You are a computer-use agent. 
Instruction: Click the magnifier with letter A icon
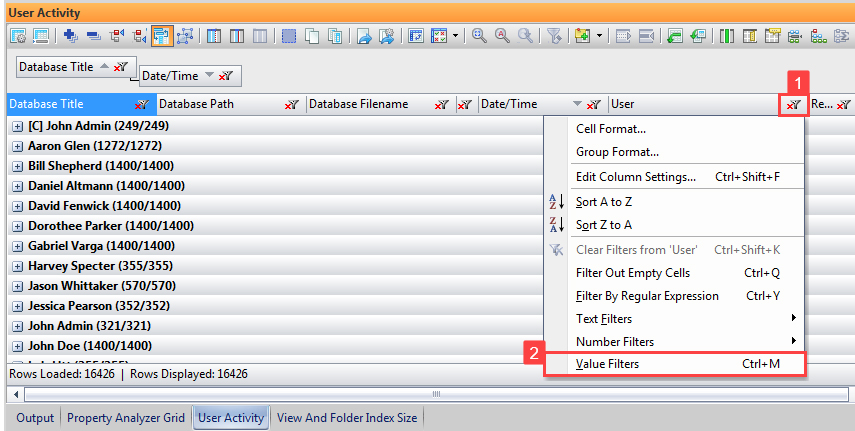[x=502, y=36]
